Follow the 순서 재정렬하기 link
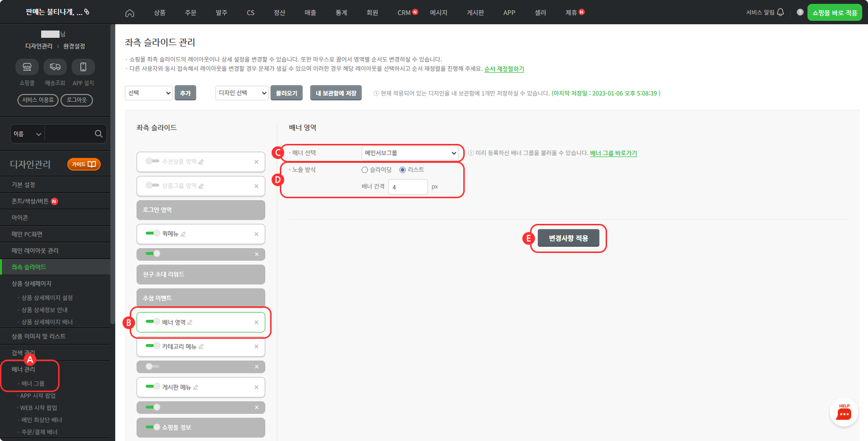 tap(504, 69)
